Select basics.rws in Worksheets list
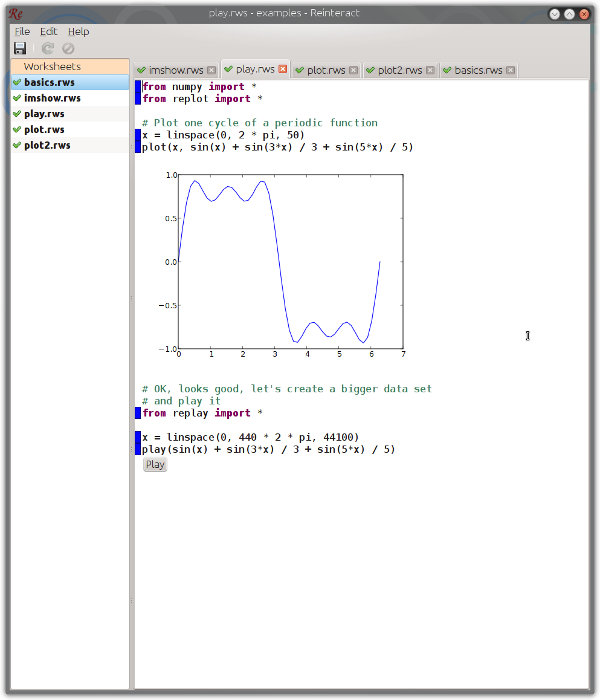 point(70,82)
